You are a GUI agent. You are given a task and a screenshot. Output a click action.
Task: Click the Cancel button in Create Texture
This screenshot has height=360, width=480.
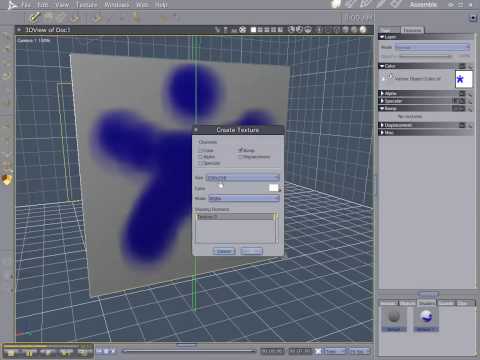[224, 251]
